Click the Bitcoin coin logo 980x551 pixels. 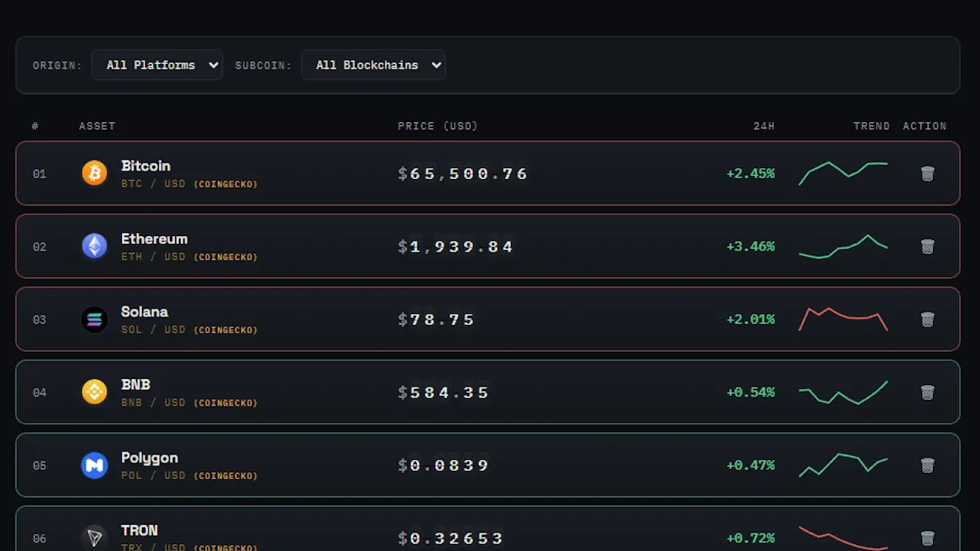(x=95, y=173)
